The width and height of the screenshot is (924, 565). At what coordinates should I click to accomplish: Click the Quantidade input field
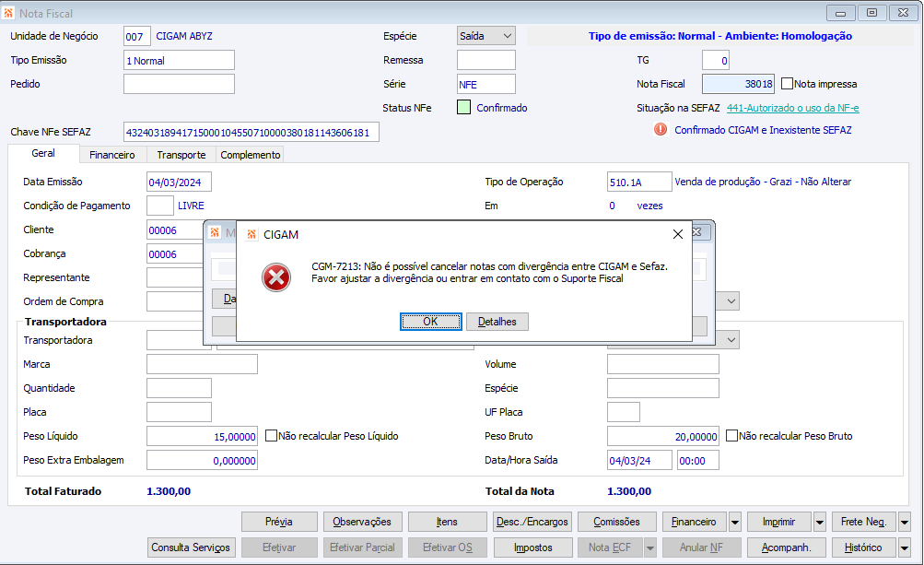point(179,388)
